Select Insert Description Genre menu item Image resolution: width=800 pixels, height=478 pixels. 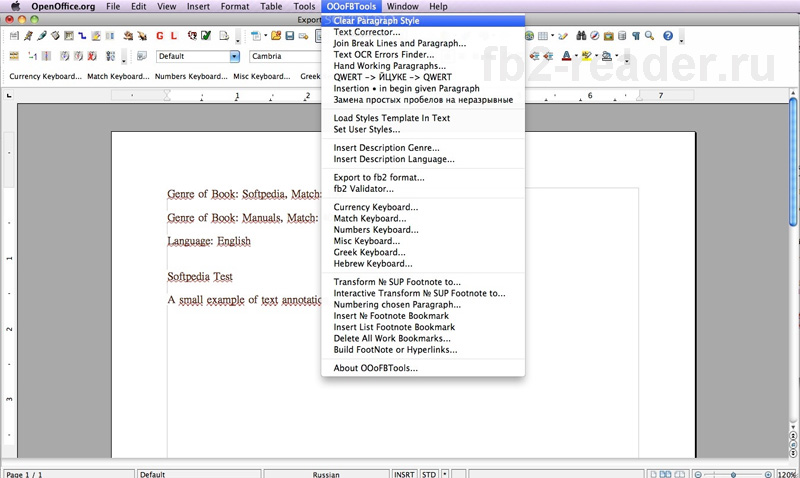(x=423, y=147)
